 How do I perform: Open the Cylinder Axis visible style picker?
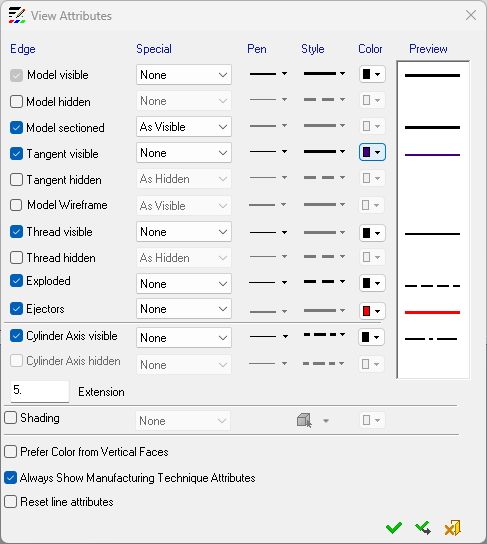coord(324,335)
